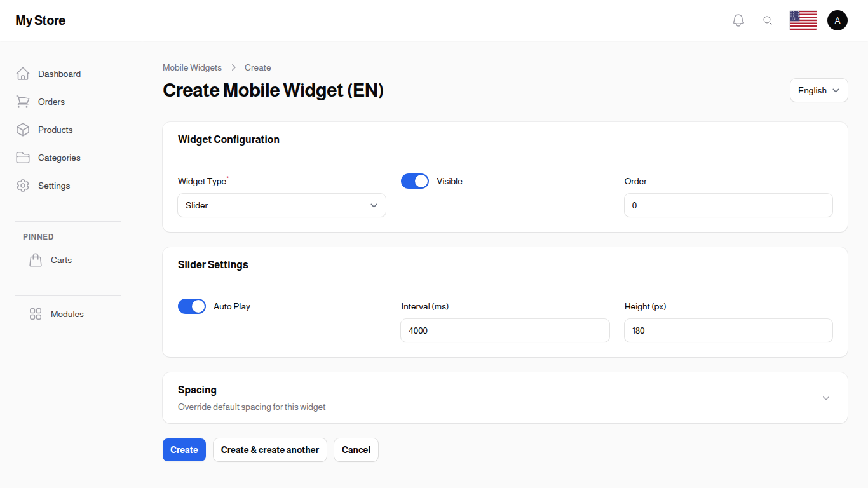Click the Interval (ms) input field
Viewport: 868px width, 488px height.
click(505, 330)
